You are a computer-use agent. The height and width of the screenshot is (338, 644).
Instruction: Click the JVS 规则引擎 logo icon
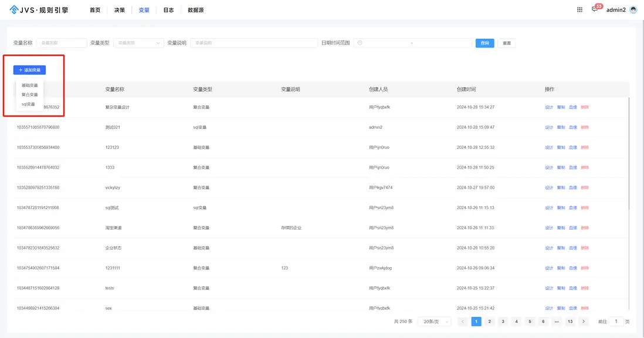click(x=14, y=9)
